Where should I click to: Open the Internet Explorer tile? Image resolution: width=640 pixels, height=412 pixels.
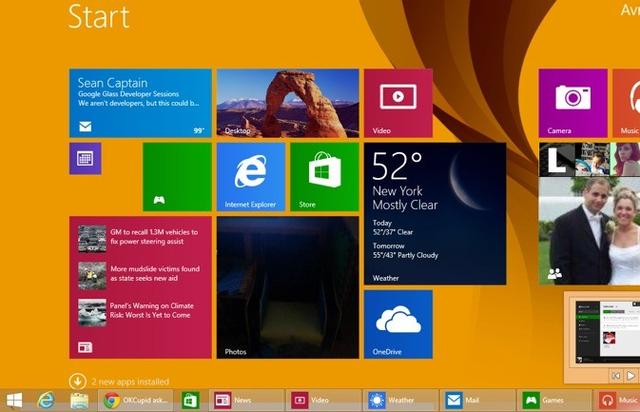click(251, 176)
